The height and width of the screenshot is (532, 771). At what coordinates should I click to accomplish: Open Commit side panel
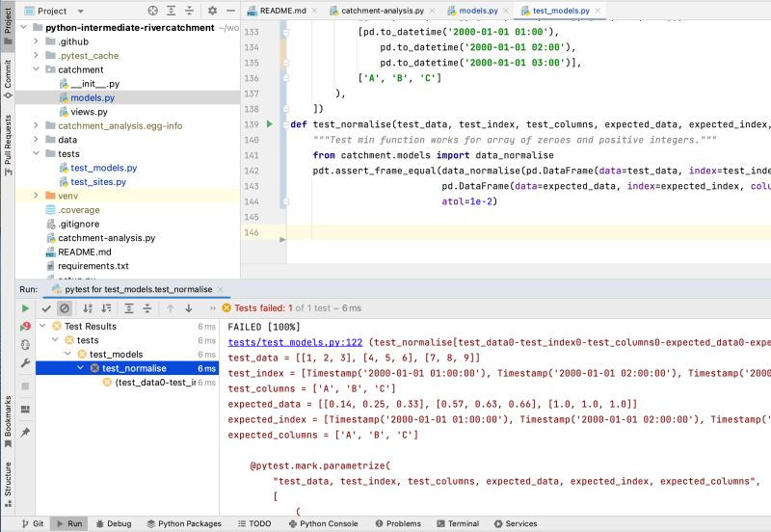point(8,79)
